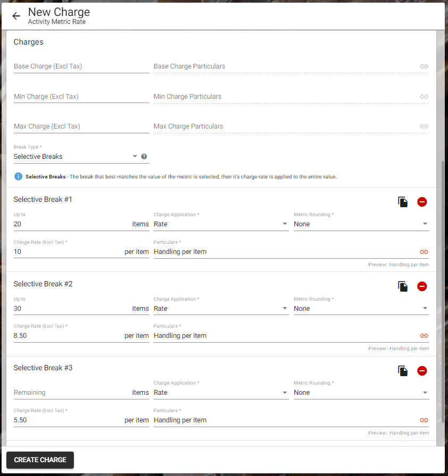Go back using the arrow icon

point(16,16)
